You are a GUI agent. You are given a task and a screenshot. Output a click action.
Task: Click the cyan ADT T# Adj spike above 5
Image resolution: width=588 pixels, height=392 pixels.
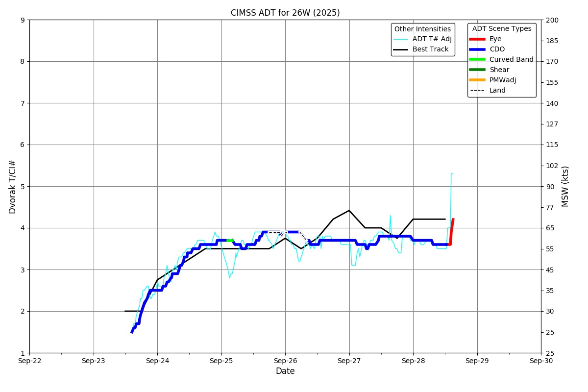452,173
